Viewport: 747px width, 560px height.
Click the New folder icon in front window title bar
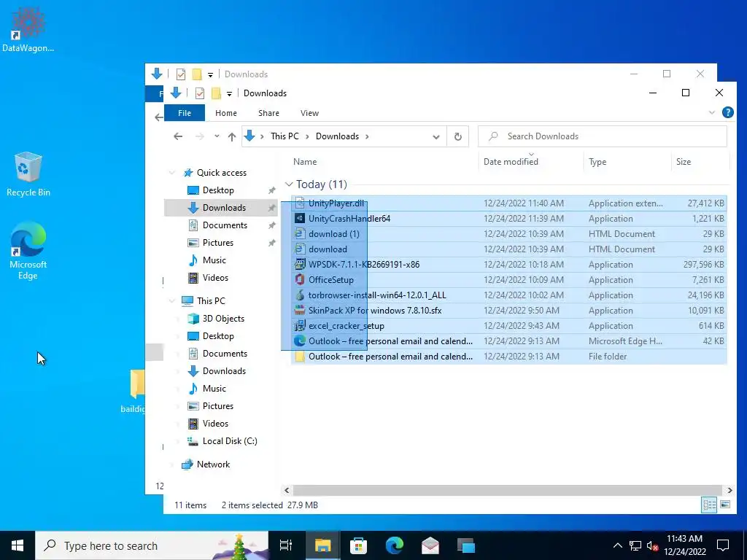pyautogui.click(x=216, y=93)
